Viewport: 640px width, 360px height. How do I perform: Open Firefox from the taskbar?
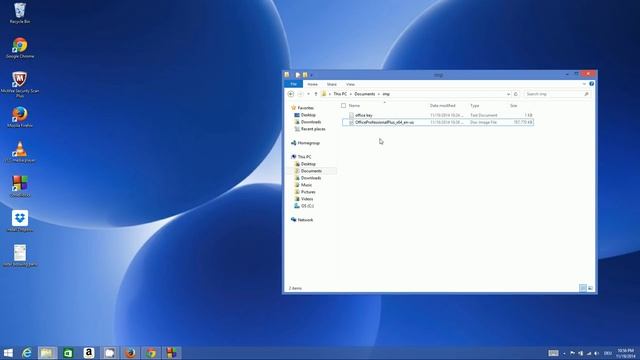click(x=130, y=353)
